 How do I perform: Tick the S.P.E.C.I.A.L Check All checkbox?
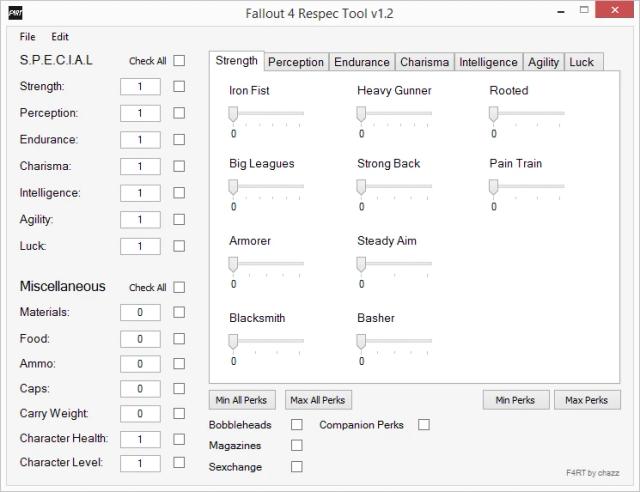point(179,60)
